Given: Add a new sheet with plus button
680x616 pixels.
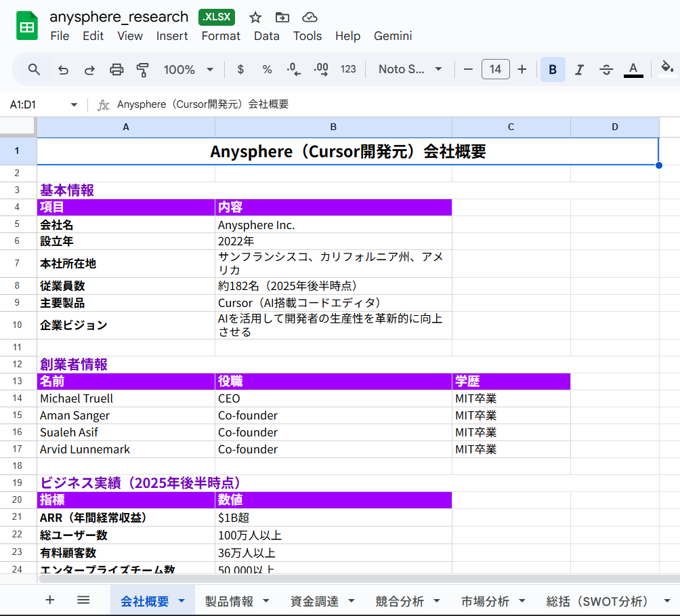Looking at the screenshot, I should pos(49,600).
